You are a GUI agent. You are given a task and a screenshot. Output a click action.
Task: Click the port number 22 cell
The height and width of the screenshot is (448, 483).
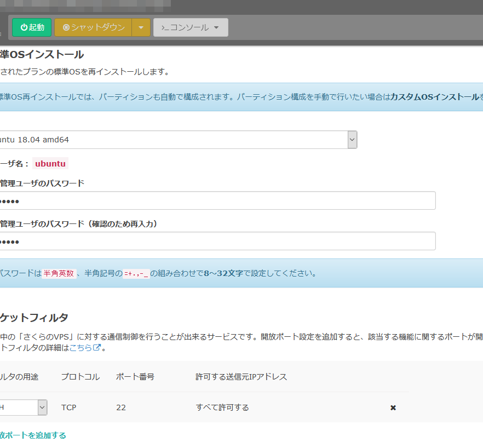point(122,407)
